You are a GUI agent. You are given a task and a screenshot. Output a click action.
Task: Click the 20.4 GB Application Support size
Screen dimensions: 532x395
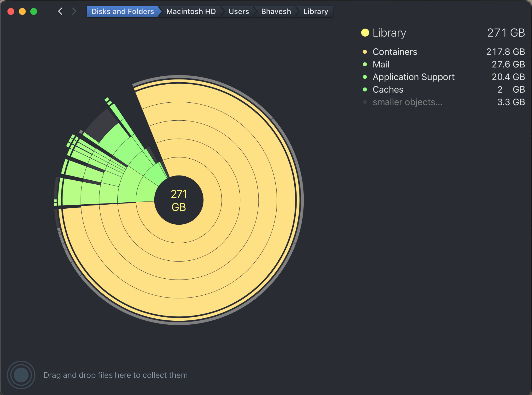508,77
